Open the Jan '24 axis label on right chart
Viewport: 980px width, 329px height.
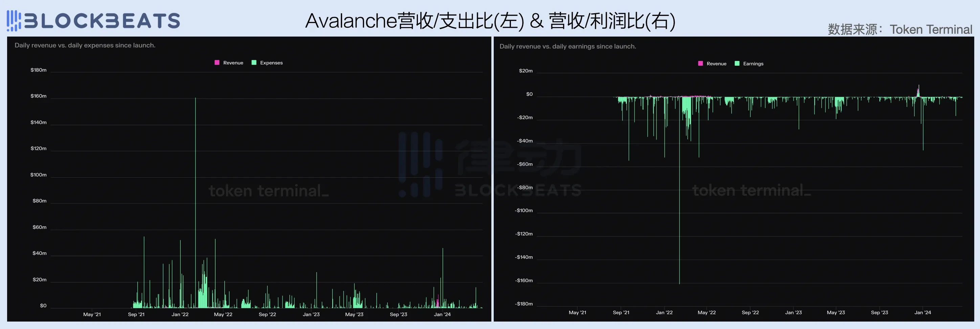[922, 312]
